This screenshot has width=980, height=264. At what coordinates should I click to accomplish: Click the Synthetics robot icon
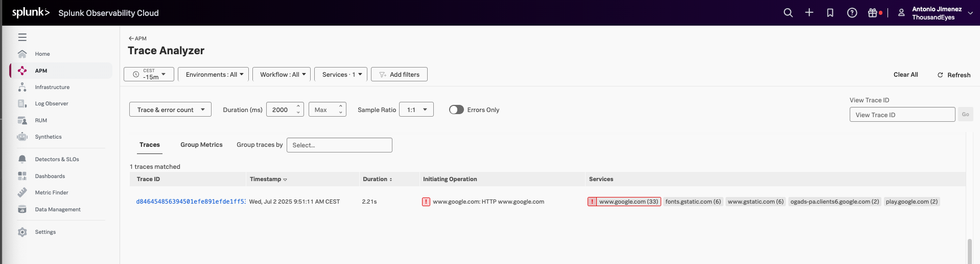pos(22,137)
